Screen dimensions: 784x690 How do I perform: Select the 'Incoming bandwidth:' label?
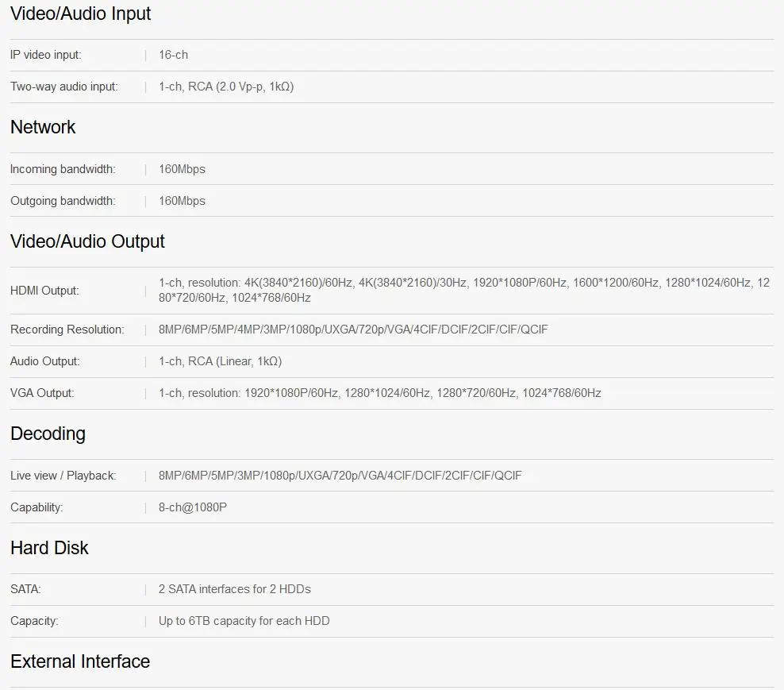point(63,169)
